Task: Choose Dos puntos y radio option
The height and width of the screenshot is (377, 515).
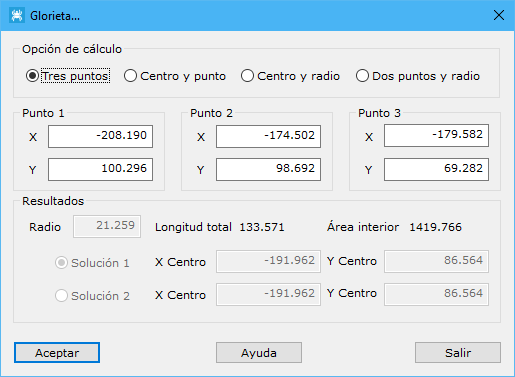Action: (418, 76)
